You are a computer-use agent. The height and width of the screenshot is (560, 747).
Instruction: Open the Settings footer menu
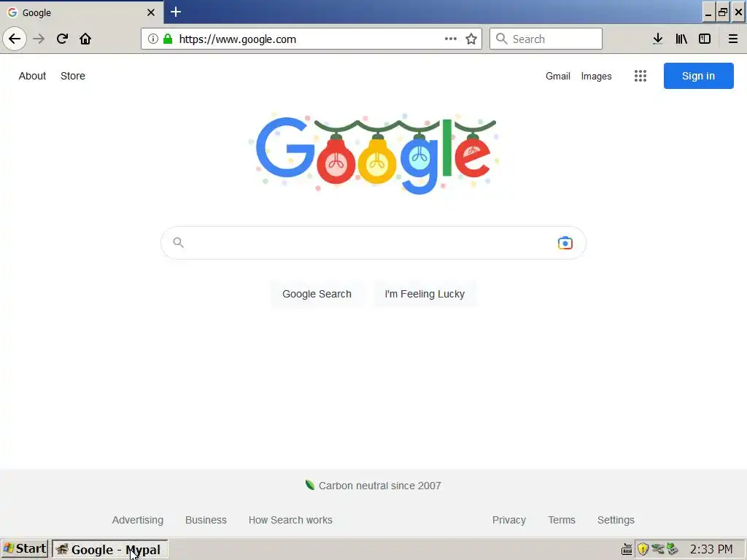(616, 520)
